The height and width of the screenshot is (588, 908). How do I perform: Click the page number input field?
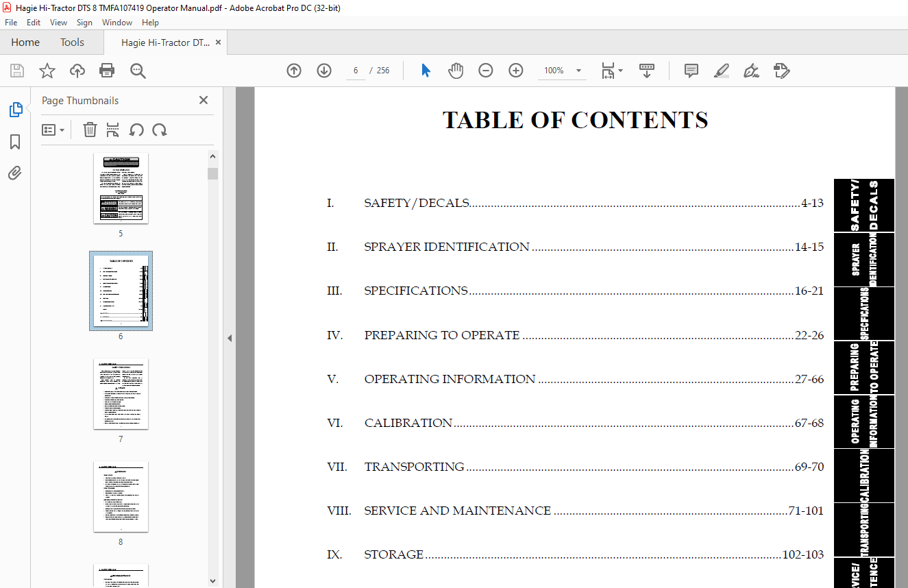[356, 71]
